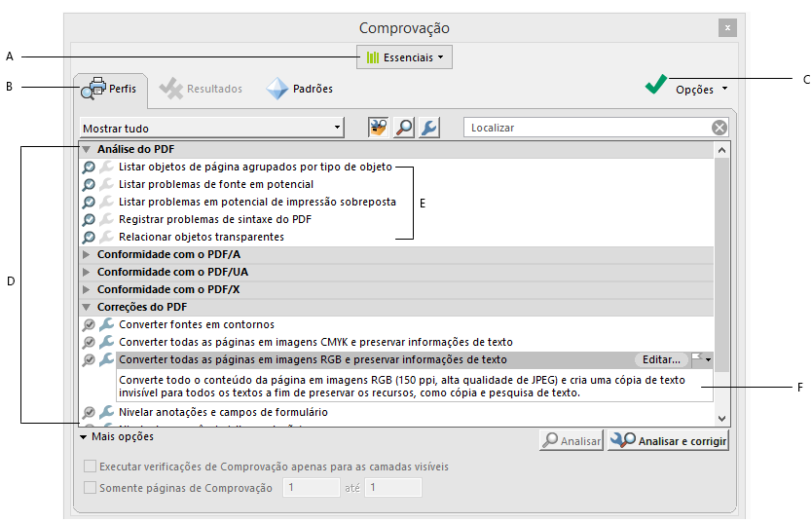
Task: Expand Conformidade com o PDF/A group
Action: (87, 254)
